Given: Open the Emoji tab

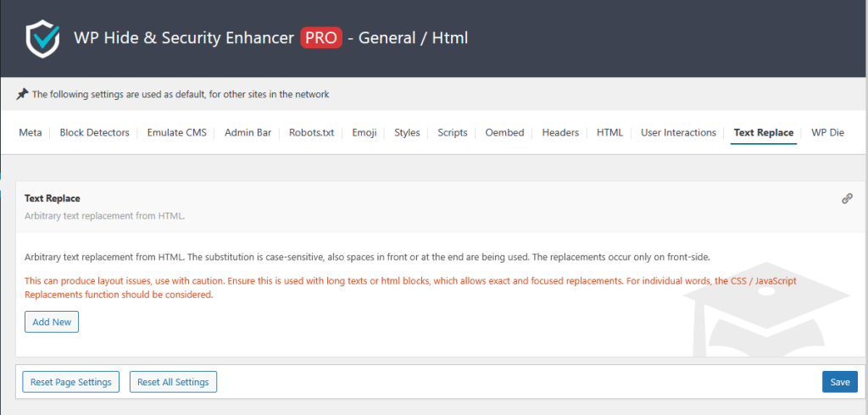Looking at the screenshot, I should 364,133.
